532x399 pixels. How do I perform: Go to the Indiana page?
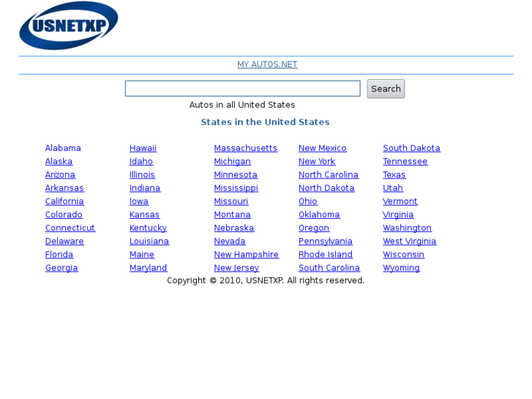tap(145, 187)
